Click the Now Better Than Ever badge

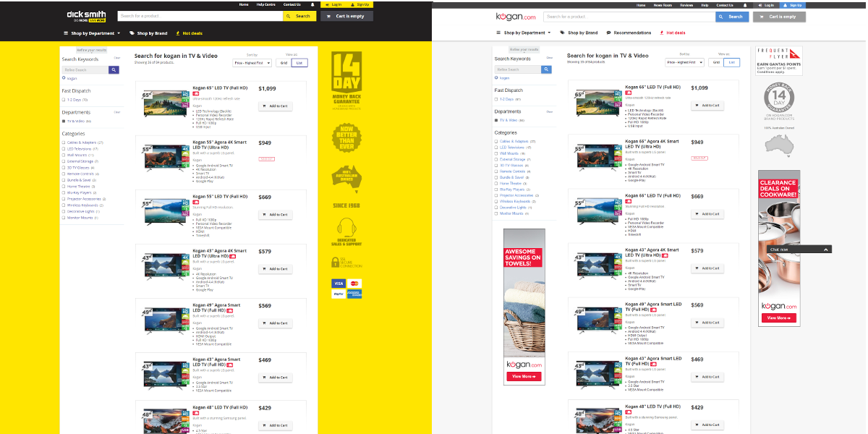pyautogui.click(x=346, y=137)
